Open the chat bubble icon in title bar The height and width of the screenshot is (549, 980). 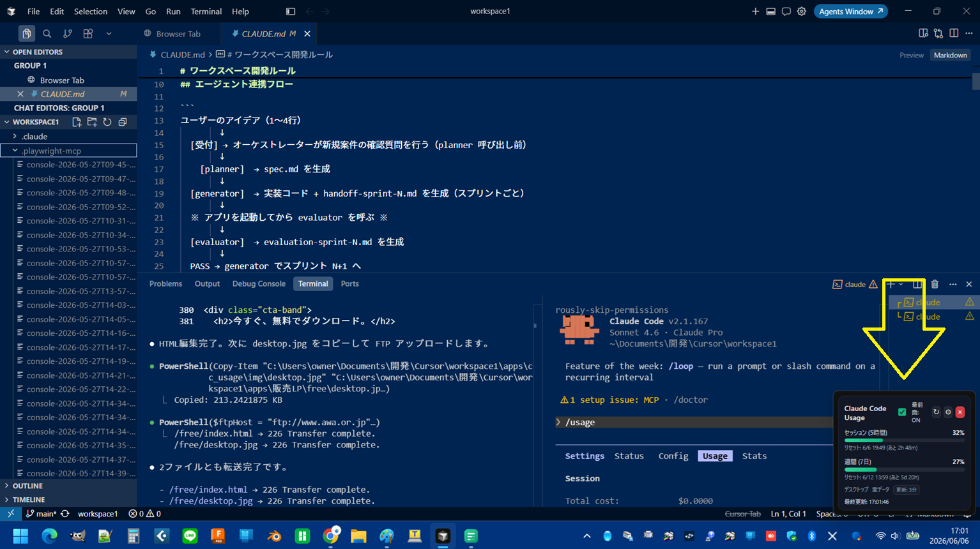coord(786,11)
